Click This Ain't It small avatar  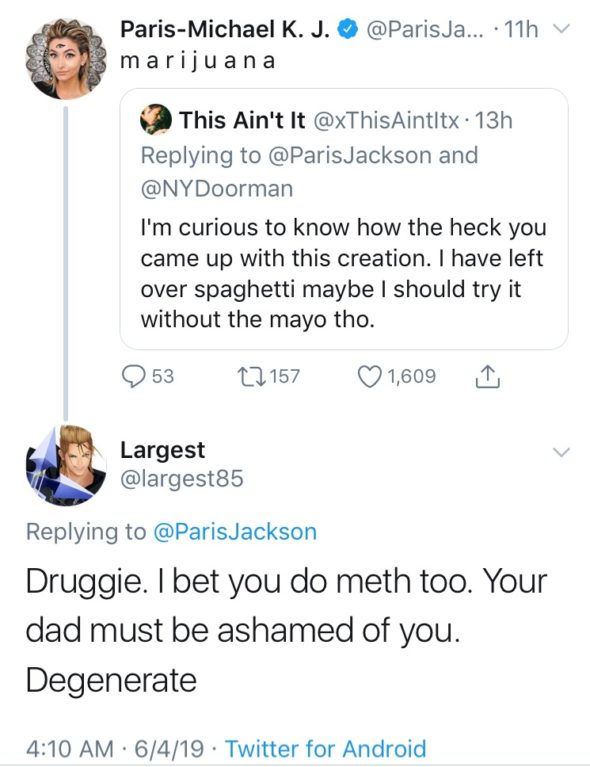pos(156,119)
